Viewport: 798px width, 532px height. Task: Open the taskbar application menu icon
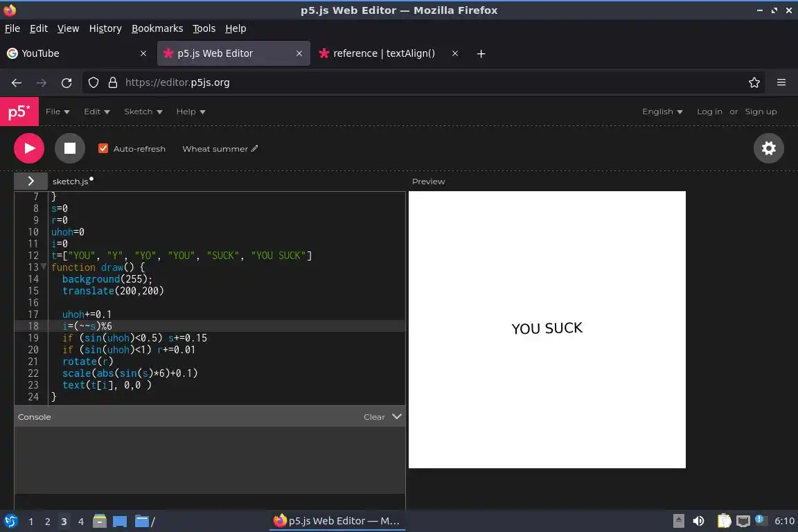[10, 521]
